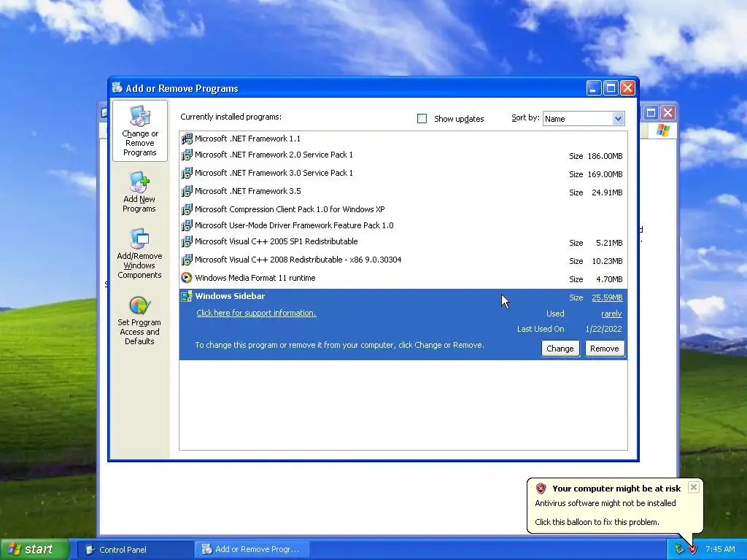Switch to Control Panel taskbar button
The width and height of the screenshot is (747, 560).
136,550
